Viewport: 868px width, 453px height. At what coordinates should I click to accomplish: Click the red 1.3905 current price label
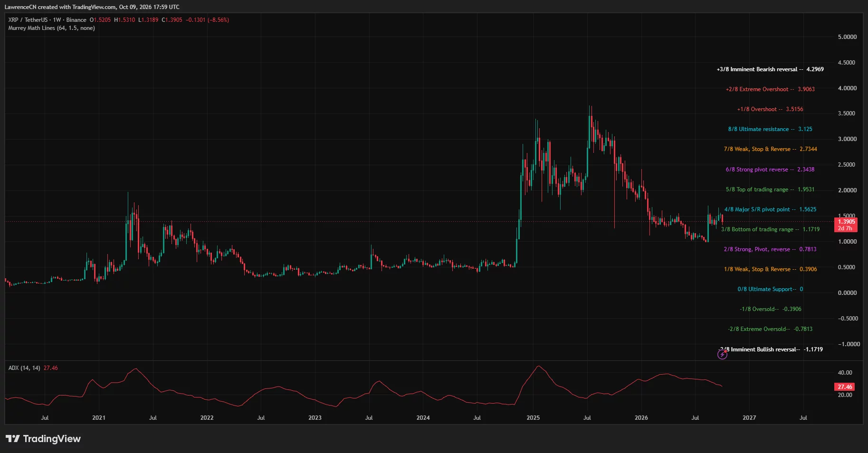[846, 222]
